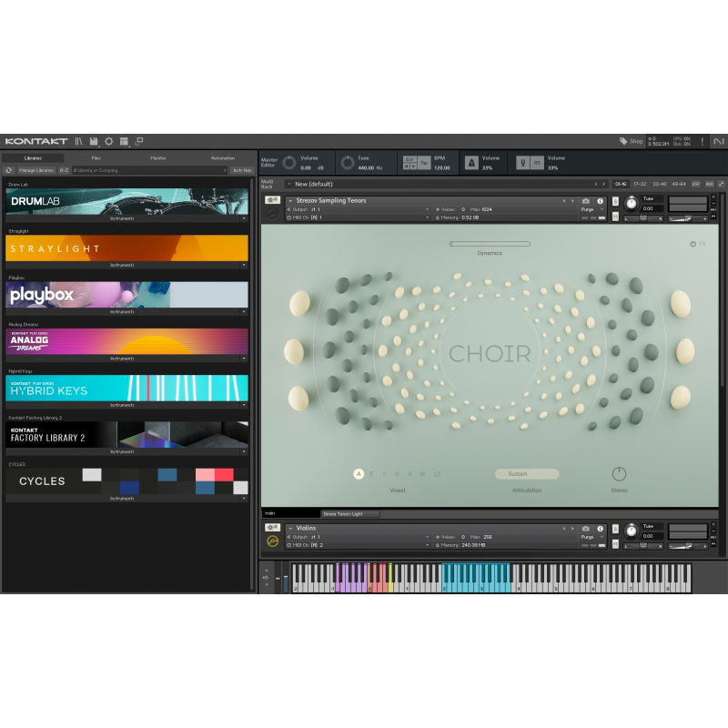Click the info icon on Strezov Tenors
Screen dimensions: 728x728
point(600,201)
